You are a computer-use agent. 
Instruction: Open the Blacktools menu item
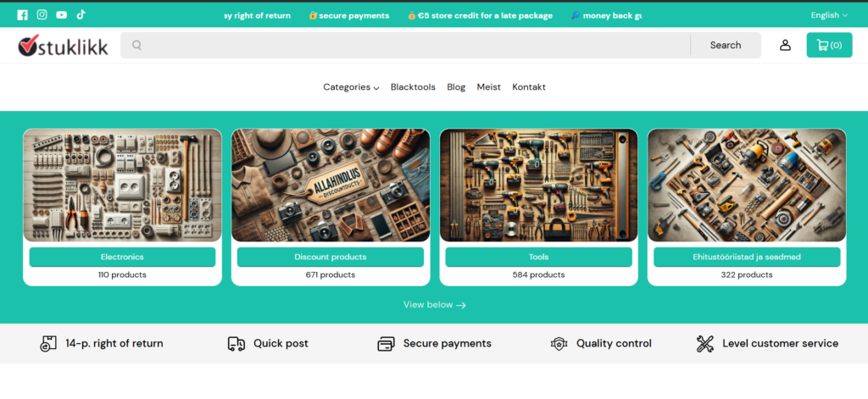413,87
